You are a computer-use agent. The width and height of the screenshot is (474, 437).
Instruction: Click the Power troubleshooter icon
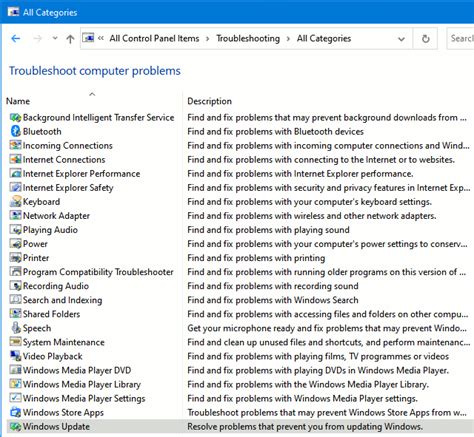click(15, 244)
